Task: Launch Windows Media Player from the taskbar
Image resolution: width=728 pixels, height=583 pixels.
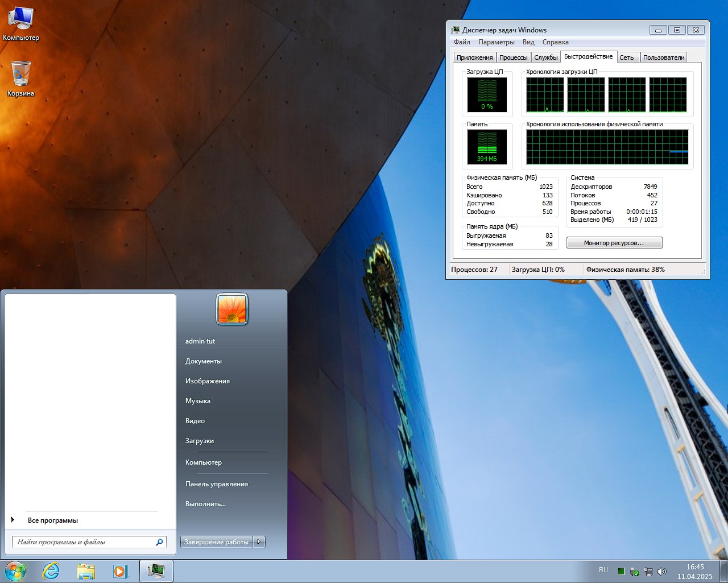Action: (121, 571)
